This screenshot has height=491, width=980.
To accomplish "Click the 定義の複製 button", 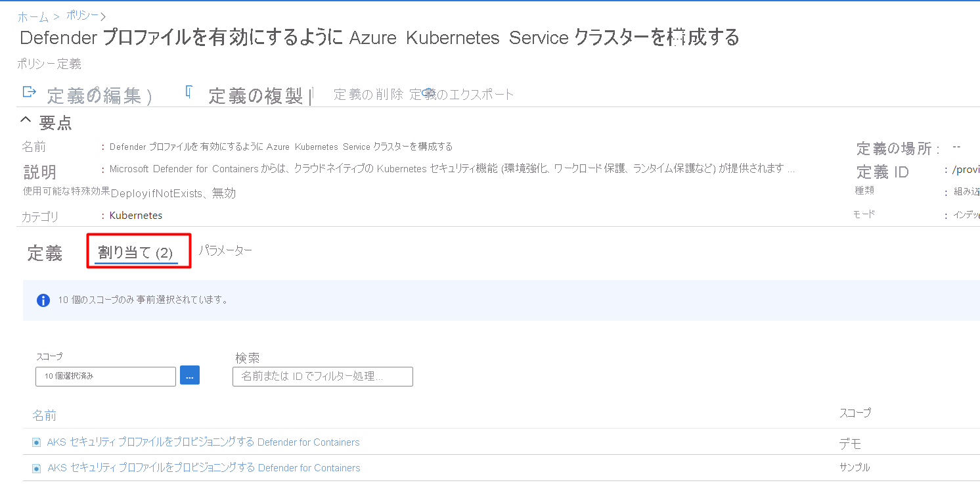I will coord(256,96).
